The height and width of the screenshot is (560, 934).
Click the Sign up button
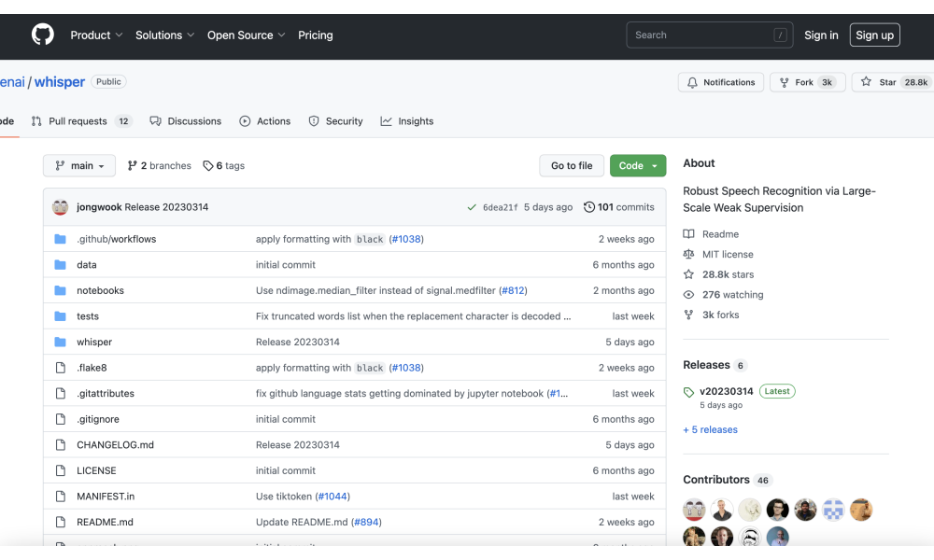[x=874, y=35]
